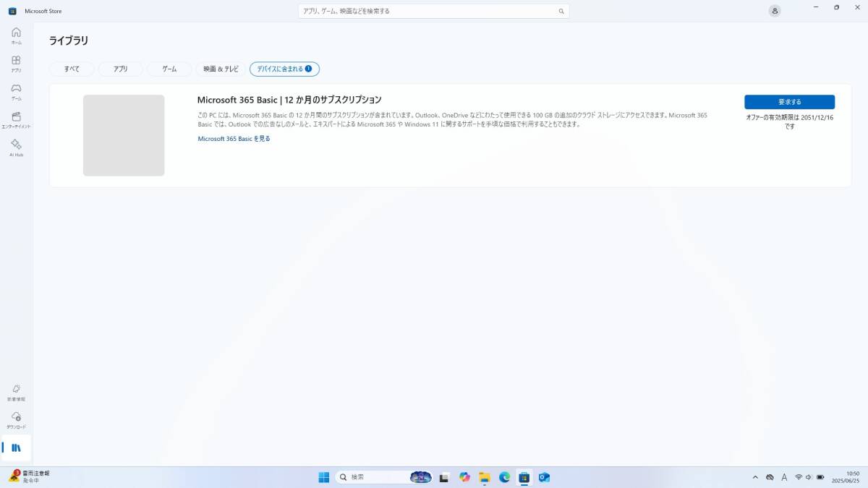Open What's New (新着情報) in sidebar
The height and width of the screenshot is (488, 868).
(x=16, y=393)
